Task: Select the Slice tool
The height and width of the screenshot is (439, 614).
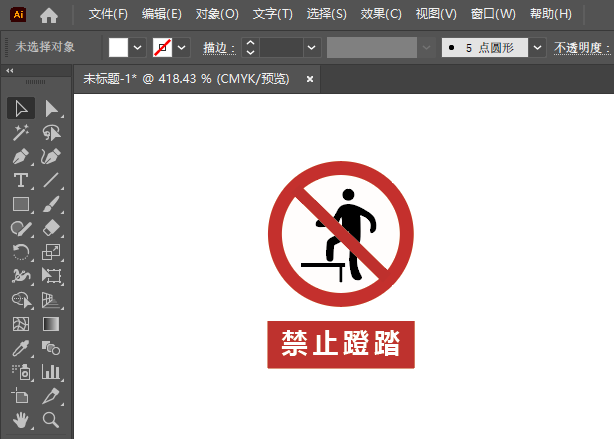Action: pos(51,396)
